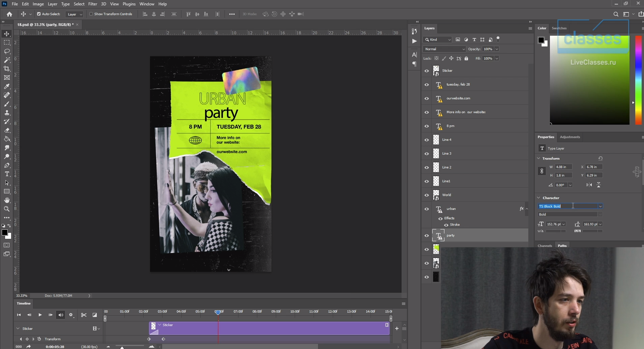
Task: Open the font family dropdown arrow
Action: point(600,206)
